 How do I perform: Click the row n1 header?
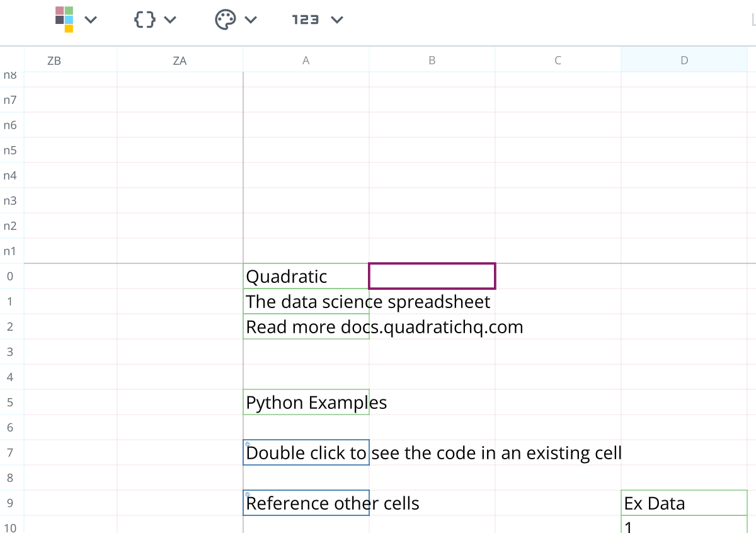11,251
